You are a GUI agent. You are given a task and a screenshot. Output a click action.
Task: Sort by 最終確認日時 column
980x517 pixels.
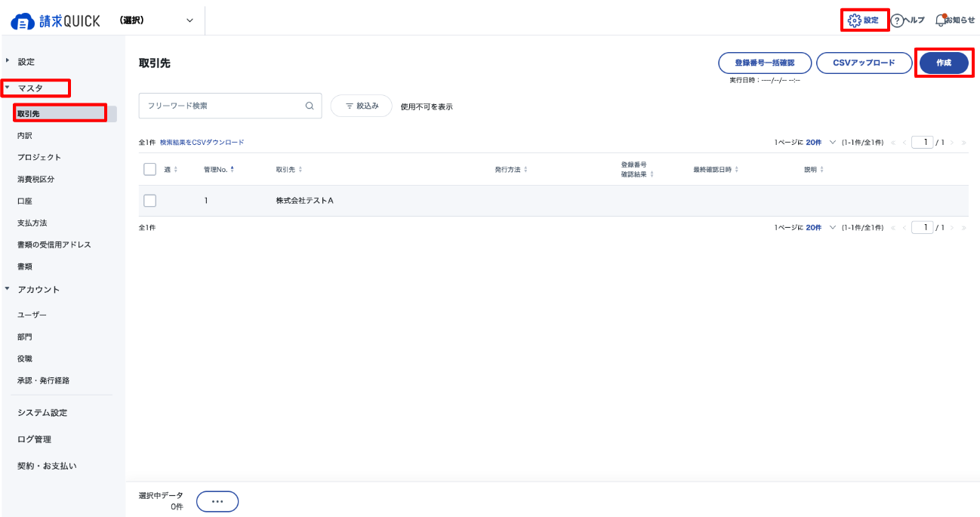click(736, 170)
